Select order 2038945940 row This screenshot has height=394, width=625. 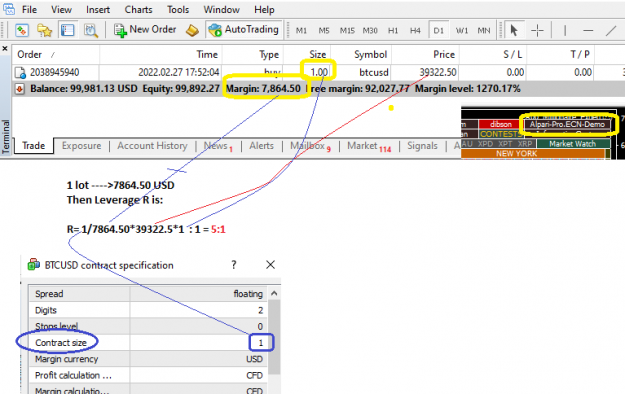(318, 72)
